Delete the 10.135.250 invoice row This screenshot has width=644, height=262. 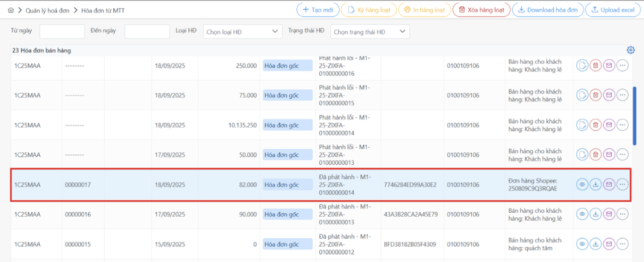click(596, 125)
